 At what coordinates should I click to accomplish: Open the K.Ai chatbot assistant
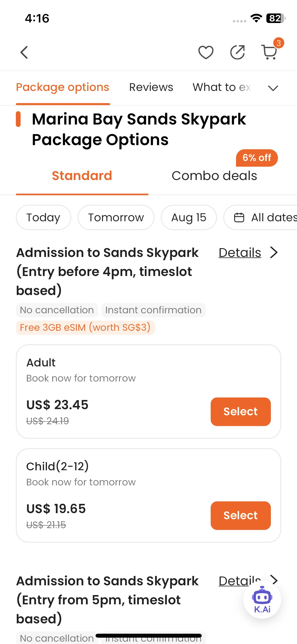pos(262,599)
